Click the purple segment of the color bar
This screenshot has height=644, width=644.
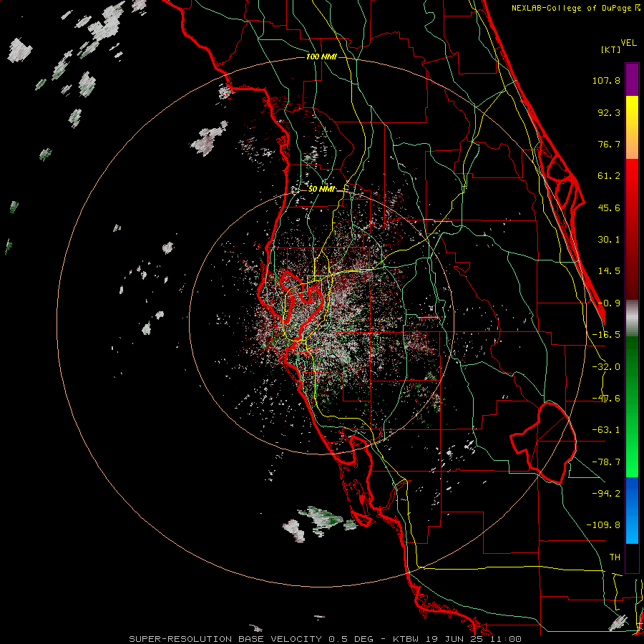(632, 80)
